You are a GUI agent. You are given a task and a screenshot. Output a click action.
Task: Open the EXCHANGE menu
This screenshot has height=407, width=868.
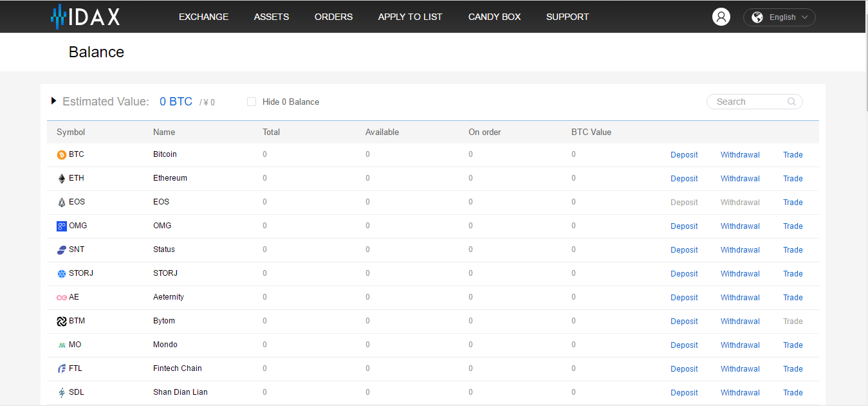point(203,17)
